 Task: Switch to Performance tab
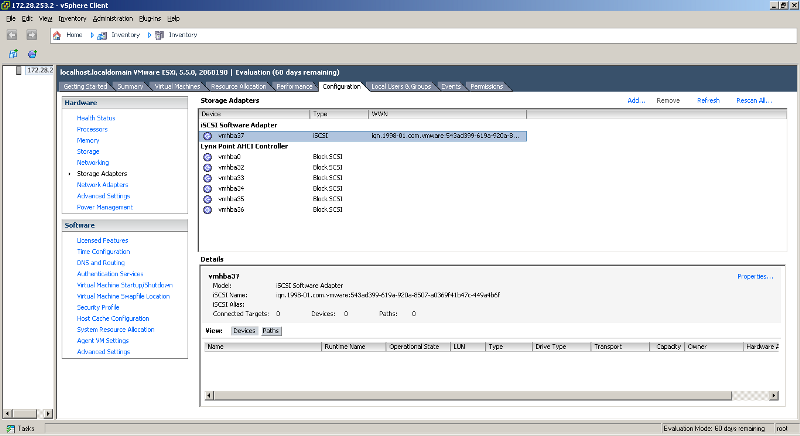tap(294, 87)
